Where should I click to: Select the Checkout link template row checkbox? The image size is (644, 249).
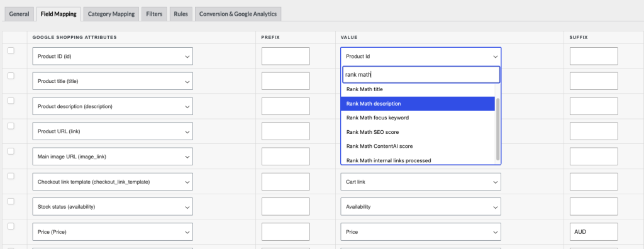pyautogui.click(x=11, y=176)
